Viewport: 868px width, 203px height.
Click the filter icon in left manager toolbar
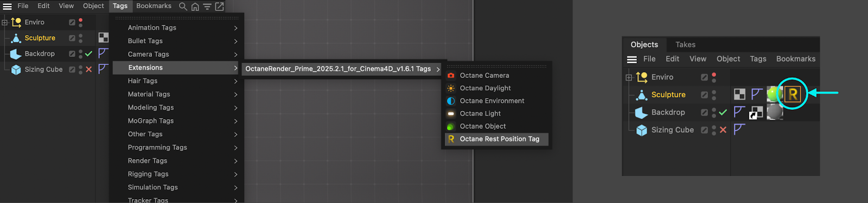tap(207, 6)
